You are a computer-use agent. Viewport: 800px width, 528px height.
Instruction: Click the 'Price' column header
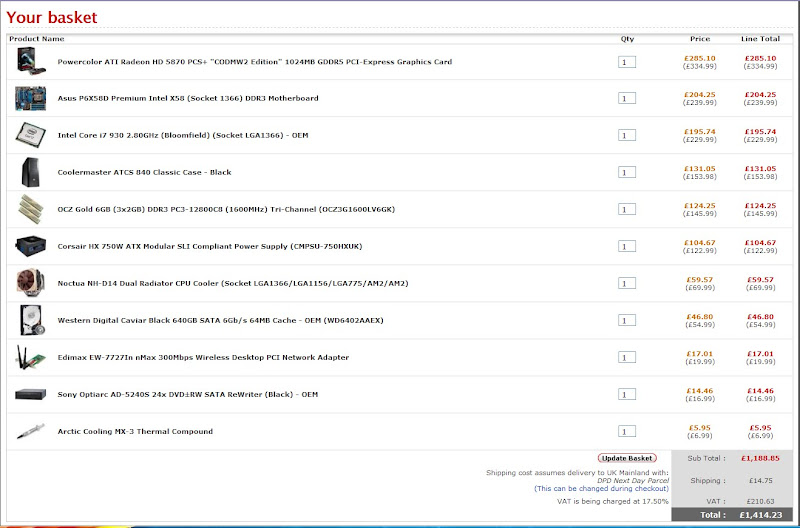pos(700,39)
